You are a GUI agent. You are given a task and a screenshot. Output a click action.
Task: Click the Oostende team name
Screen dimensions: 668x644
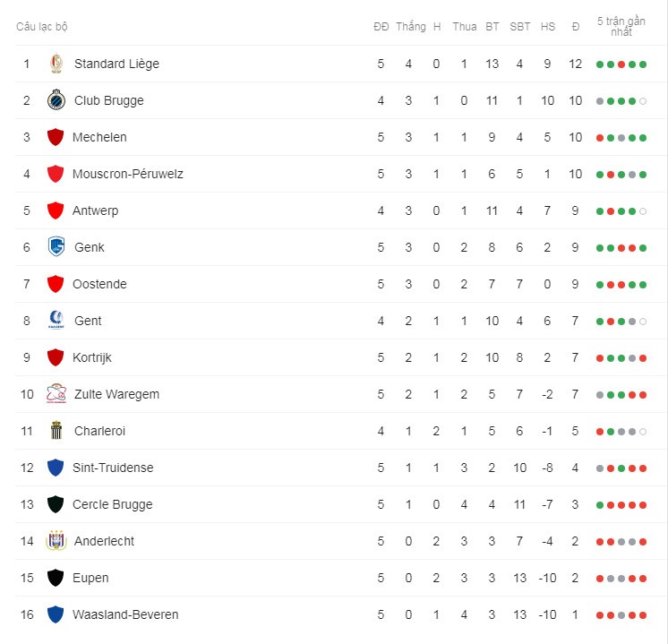[99, 284]
